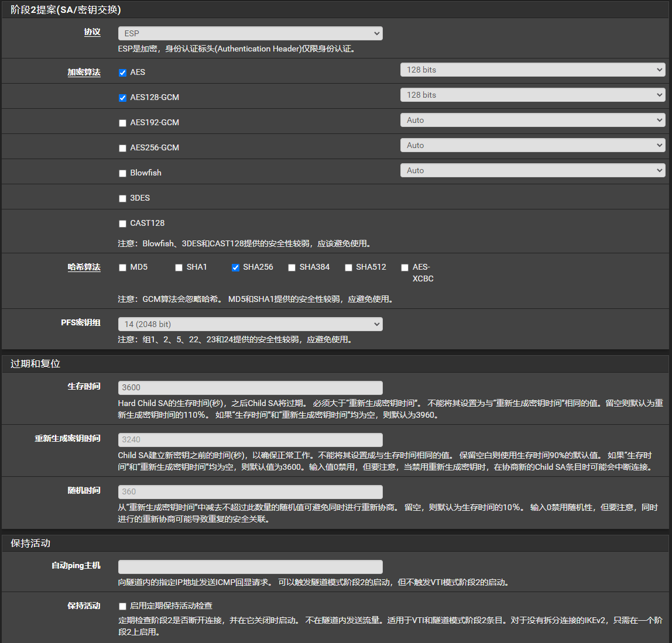Click the 自动ping主机 input field
Image resolution: width=672 pixels, height=643 pixels.
[250, 566]
